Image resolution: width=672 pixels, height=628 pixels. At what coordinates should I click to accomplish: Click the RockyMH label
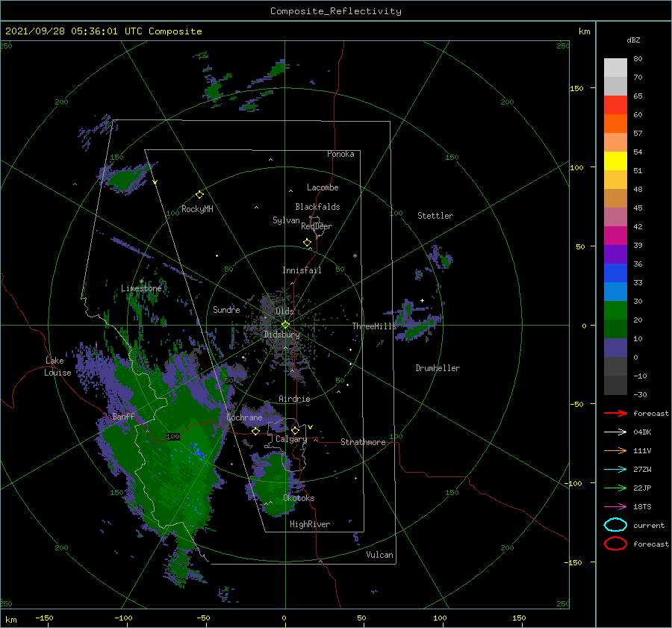pyautogui.click(x=197, y=209)
